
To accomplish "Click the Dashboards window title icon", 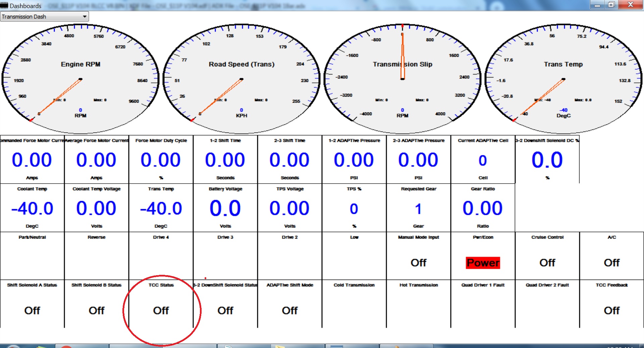I will coord(4,5).
